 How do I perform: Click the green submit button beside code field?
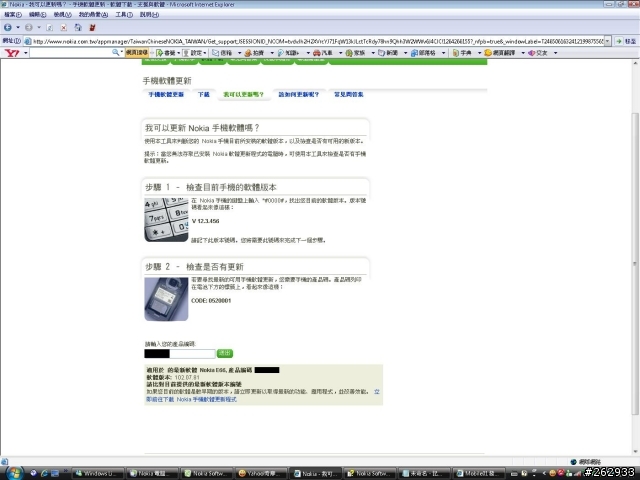point(225,353)
